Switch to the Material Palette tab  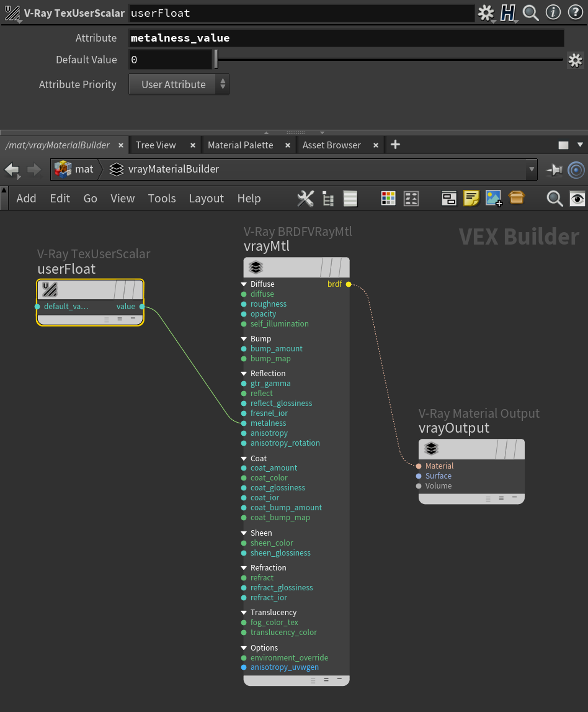(241, 145)
